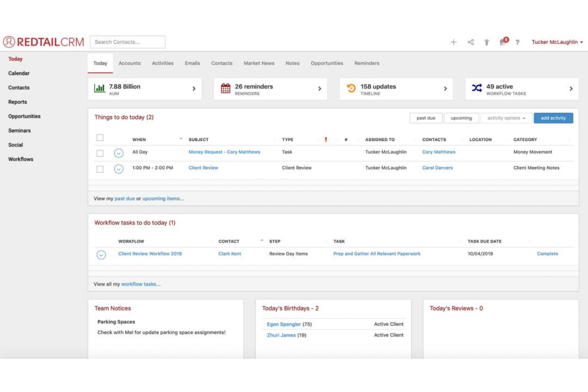Open the activity options dropdown

[x=506, y=118]
